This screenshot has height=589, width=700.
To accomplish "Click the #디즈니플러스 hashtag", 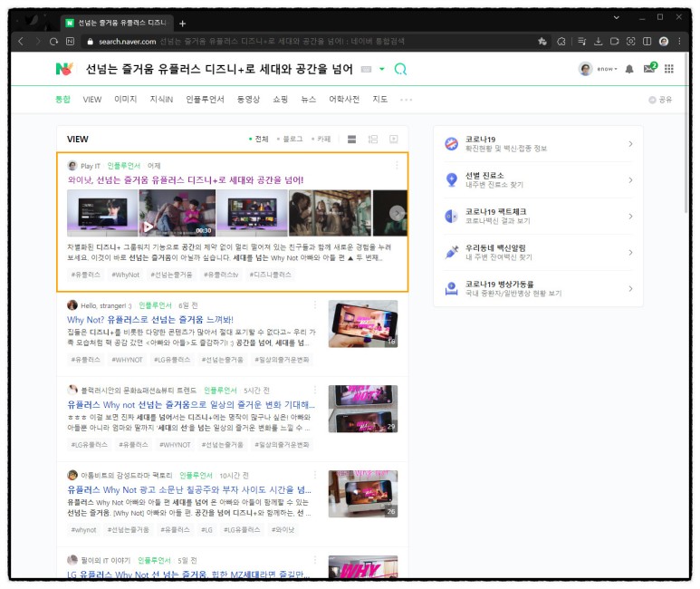I will pos(270,275).
